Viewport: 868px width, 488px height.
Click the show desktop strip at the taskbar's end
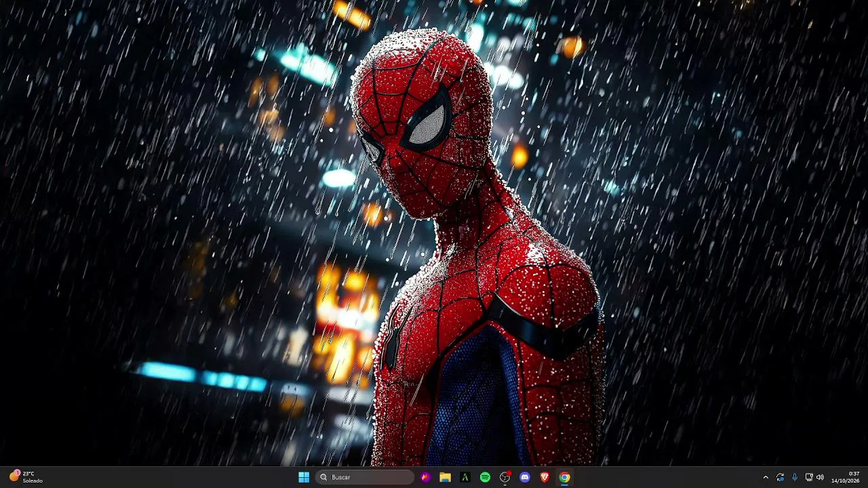click(866, 477)
